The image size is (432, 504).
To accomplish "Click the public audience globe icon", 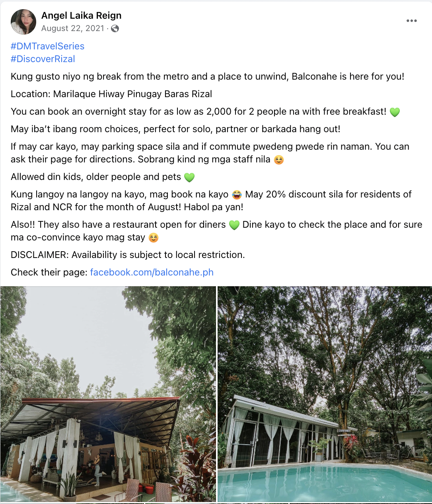I will 115,28.
